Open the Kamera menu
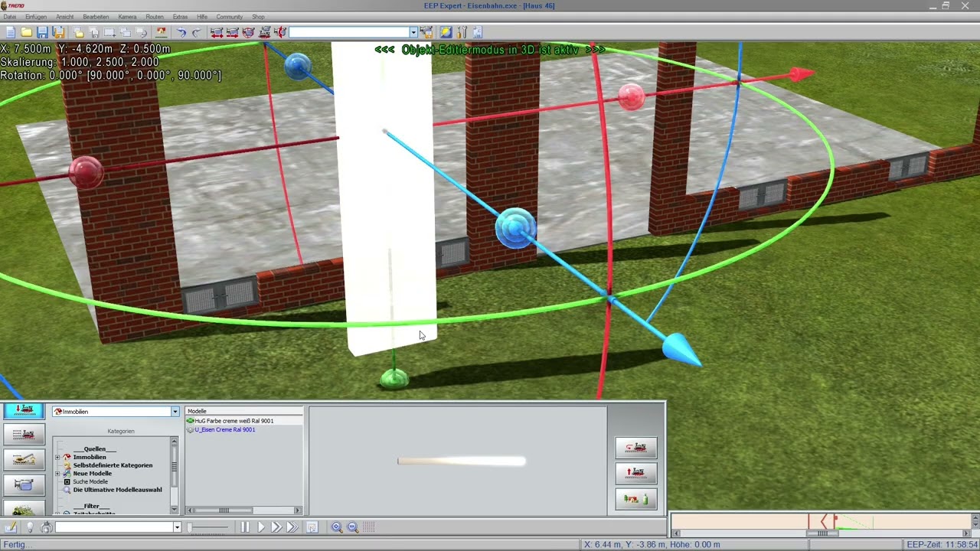 (x=127, y=17)
